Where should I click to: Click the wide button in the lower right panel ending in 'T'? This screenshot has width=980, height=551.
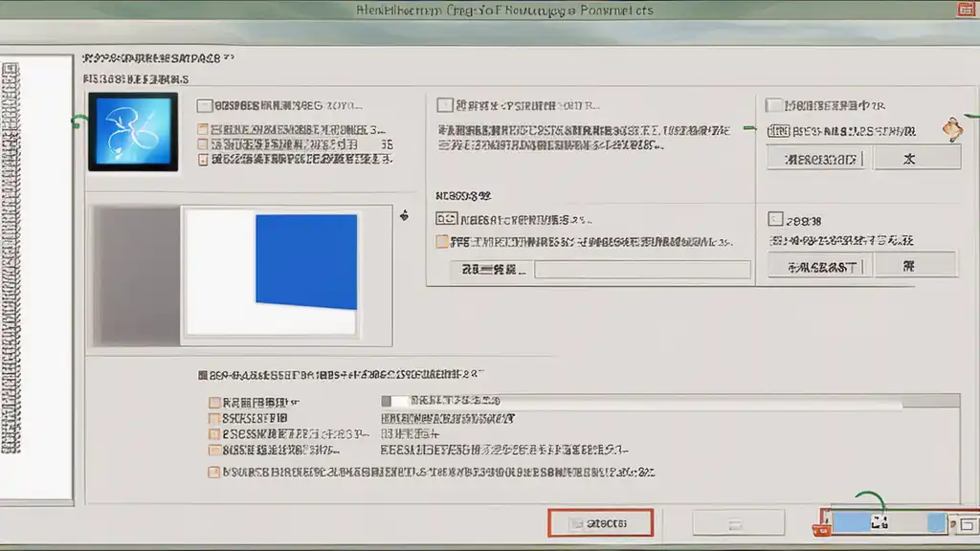point(819,266)
